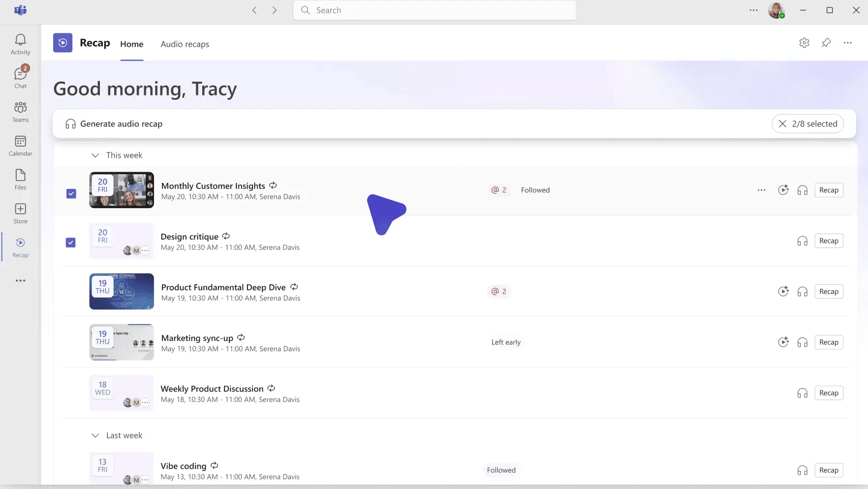
Task: Open Design critique date thumbnail
Action: point(122,241)
